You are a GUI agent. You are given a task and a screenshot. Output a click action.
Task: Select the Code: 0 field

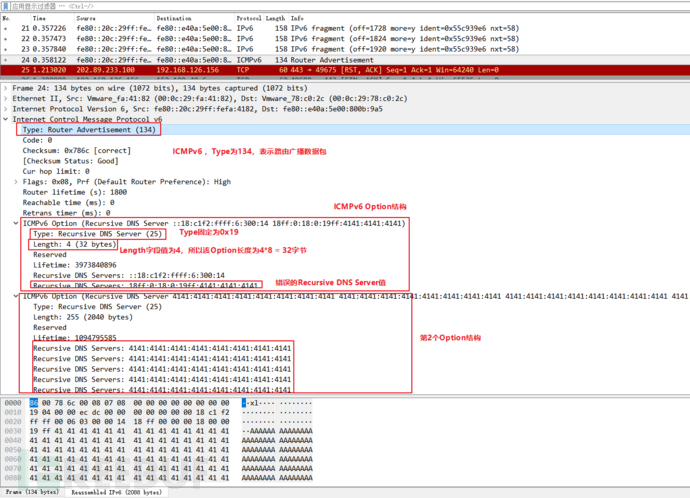(x=37, y=140)
